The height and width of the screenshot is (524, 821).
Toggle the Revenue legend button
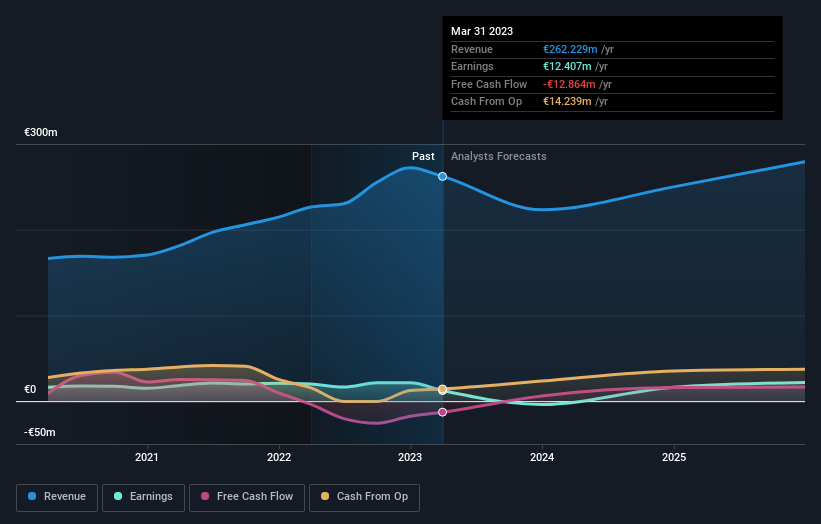[x=57, y=497]
